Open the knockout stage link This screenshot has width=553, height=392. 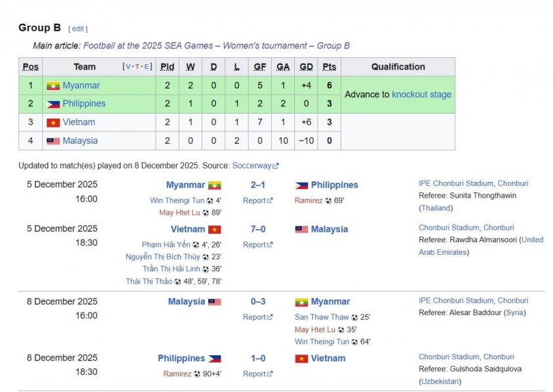(422, 95)
